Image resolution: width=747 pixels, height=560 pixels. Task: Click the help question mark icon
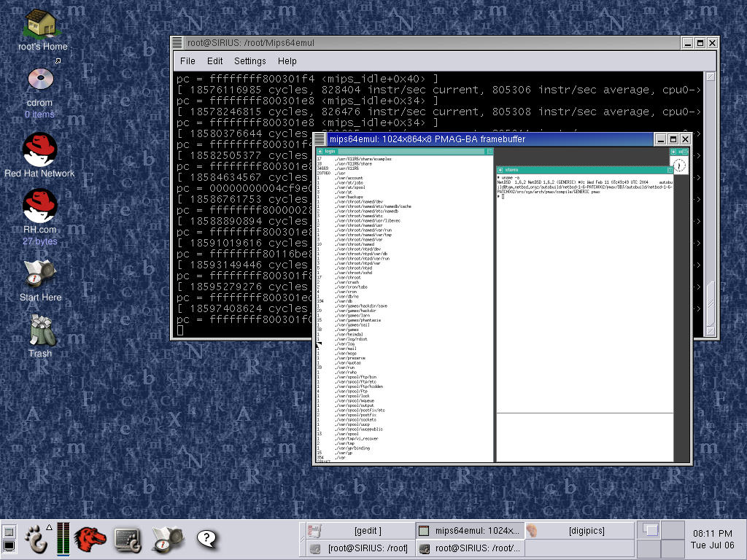click(x=207, y=539)
